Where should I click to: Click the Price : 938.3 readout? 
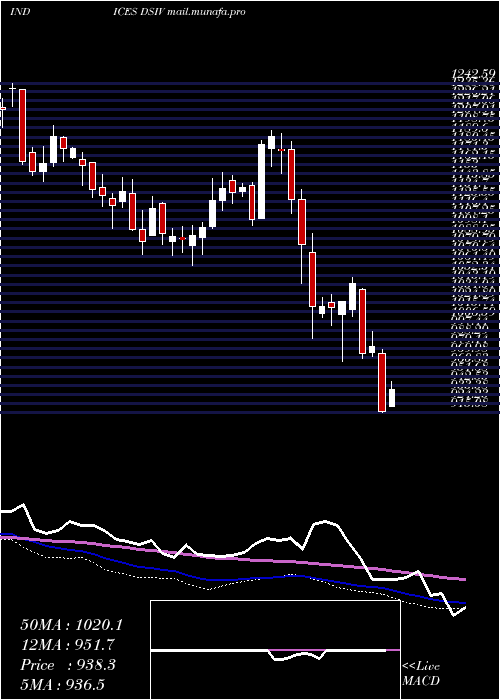click(x=68, y=665)
